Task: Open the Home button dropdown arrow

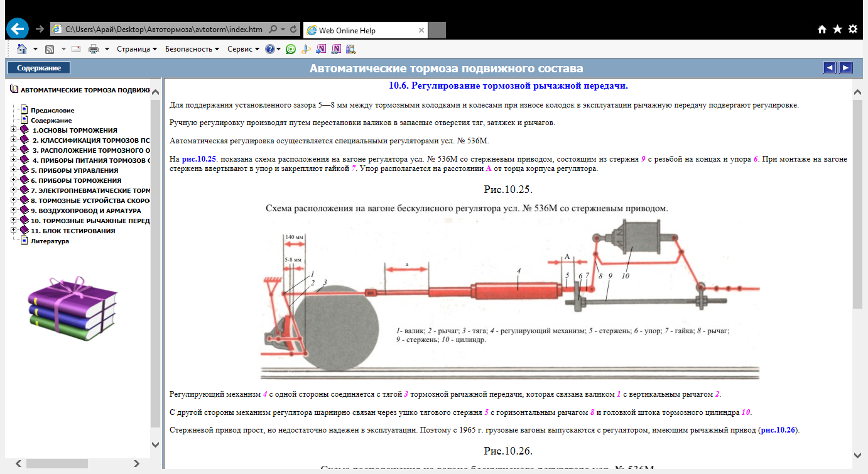Action: pos(35,48)
